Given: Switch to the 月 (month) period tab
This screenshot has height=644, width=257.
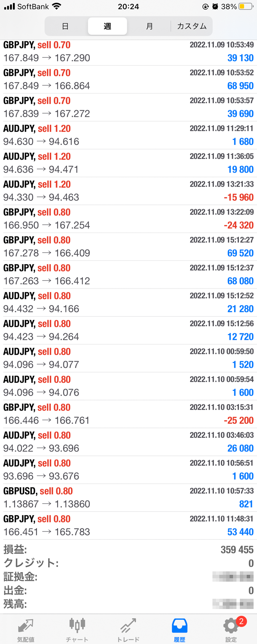Looking at the screenshot, I should pyautogui.click(x=149, y=26).
